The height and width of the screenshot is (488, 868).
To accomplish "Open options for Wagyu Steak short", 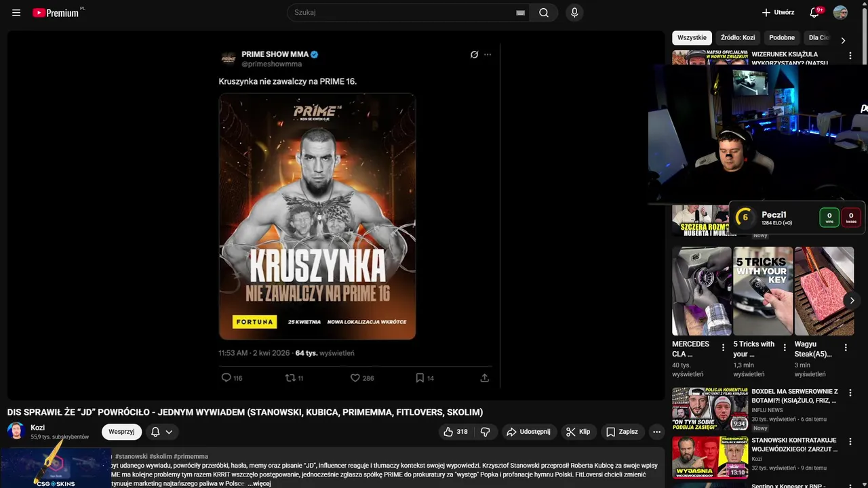I will [x=846, y=348].
